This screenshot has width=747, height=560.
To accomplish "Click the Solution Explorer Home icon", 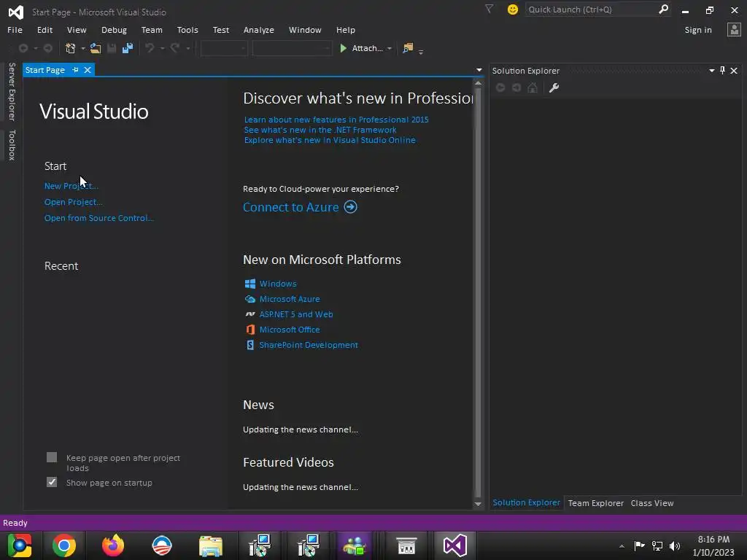I will coord(533,87).
